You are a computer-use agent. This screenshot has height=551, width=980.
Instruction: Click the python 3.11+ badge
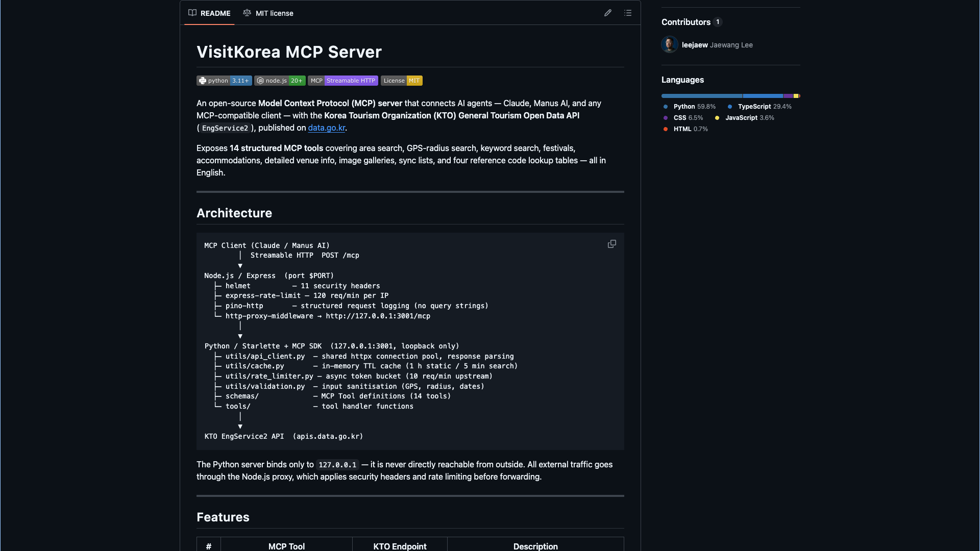pyautogui.click(x=224, y=81)
